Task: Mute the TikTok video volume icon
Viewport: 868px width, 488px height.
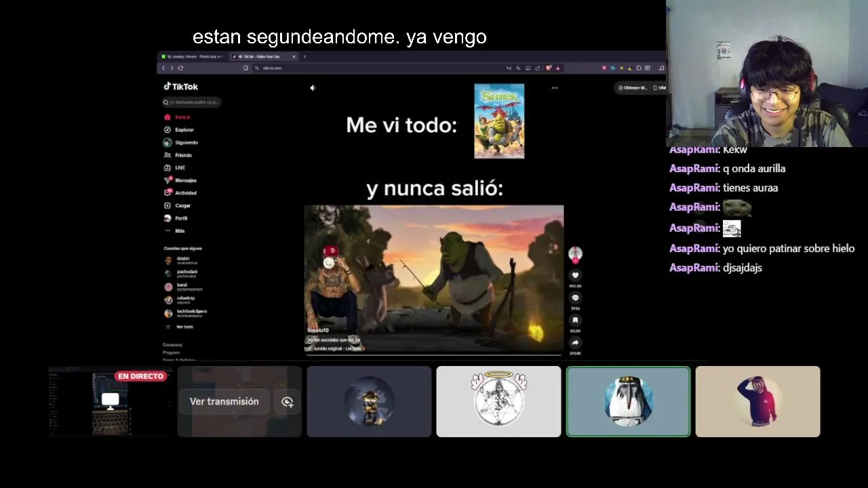Action: pyautogui.click(x=313, y=87)
